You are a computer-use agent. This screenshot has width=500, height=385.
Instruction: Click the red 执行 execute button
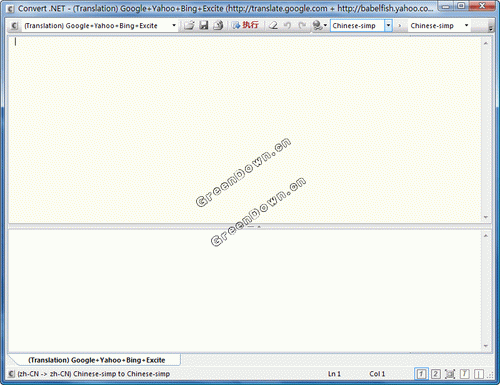[x=245, y=25]
